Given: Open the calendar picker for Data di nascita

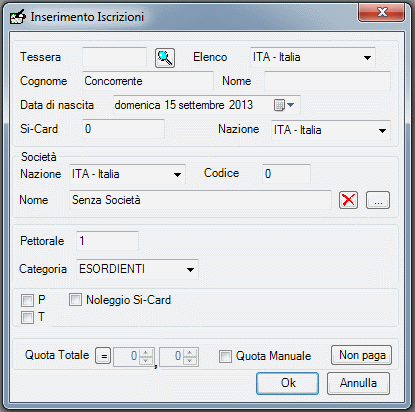Looking at the screenshot, I should (x=284, y=105).
